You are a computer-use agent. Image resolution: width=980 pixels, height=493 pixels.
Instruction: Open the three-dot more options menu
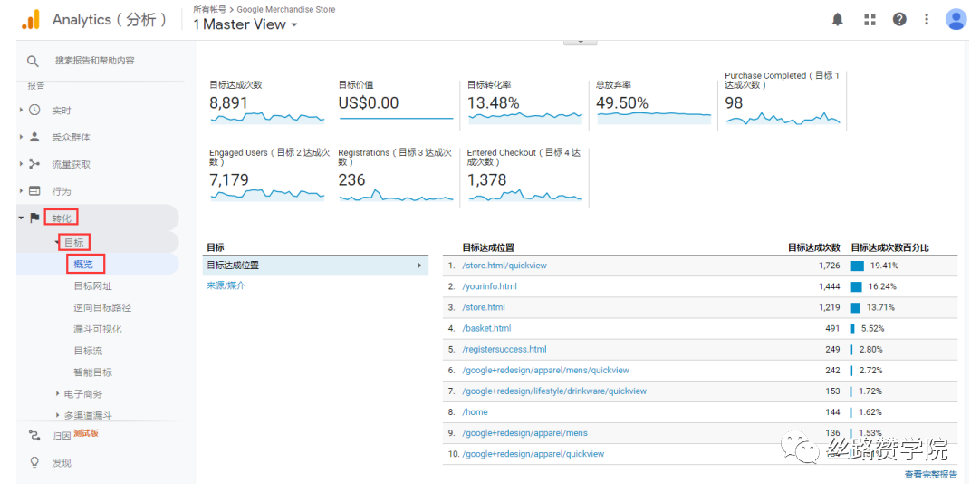click(x=927, y=19)
